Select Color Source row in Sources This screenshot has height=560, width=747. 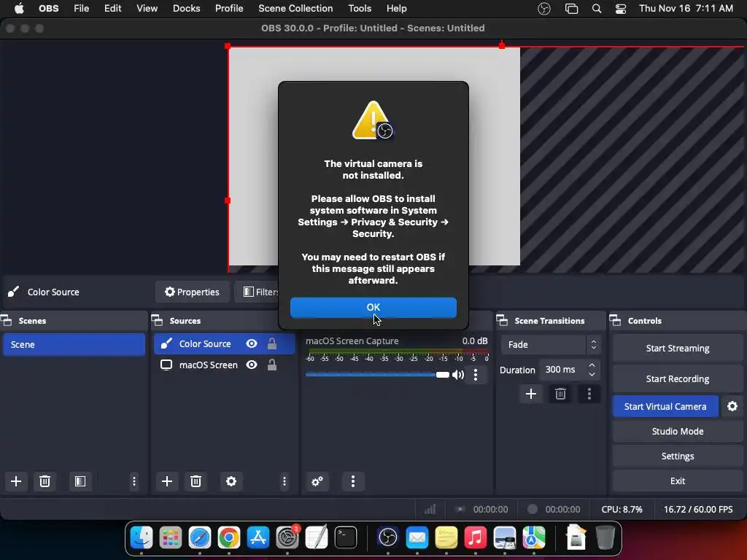coord(224,344)
